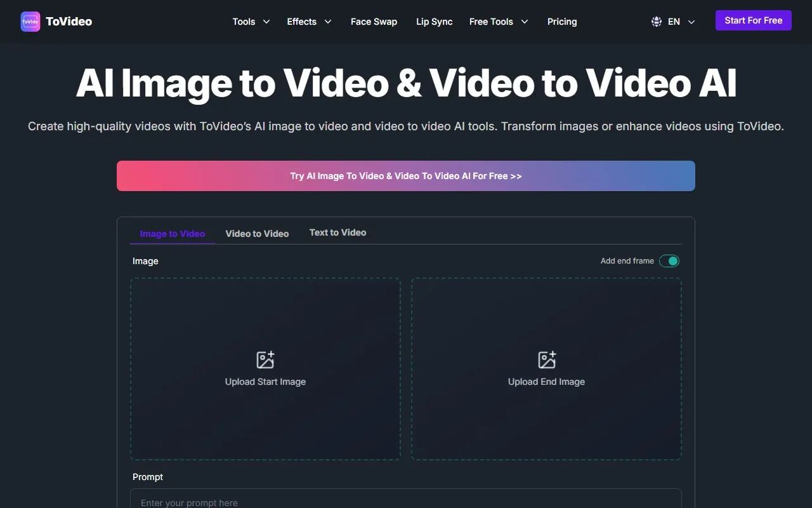Open the Pricing page

[x=561, y=21]
